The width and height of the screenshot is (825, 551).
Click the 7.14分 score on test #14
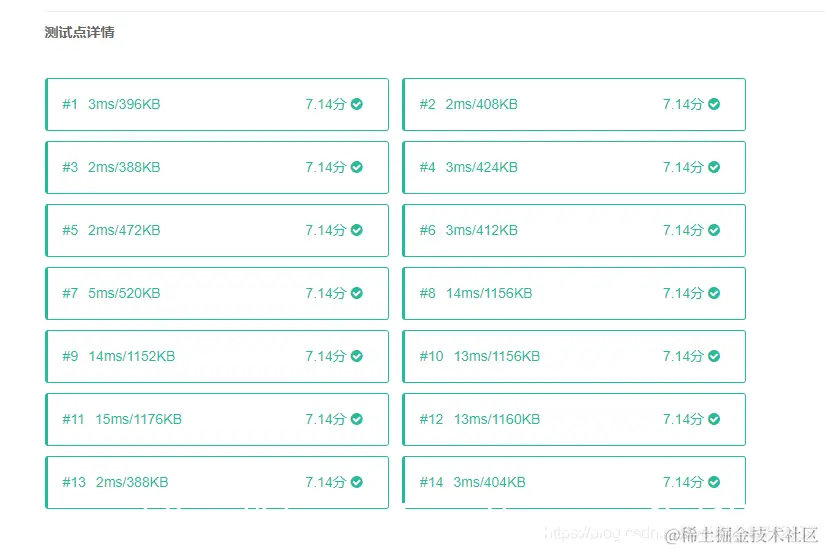683,482
